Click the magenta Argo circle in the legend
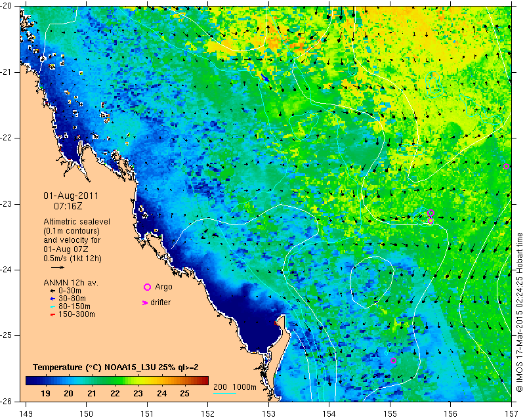This screenshot has height=420, width=525. [x=147, y=287]
